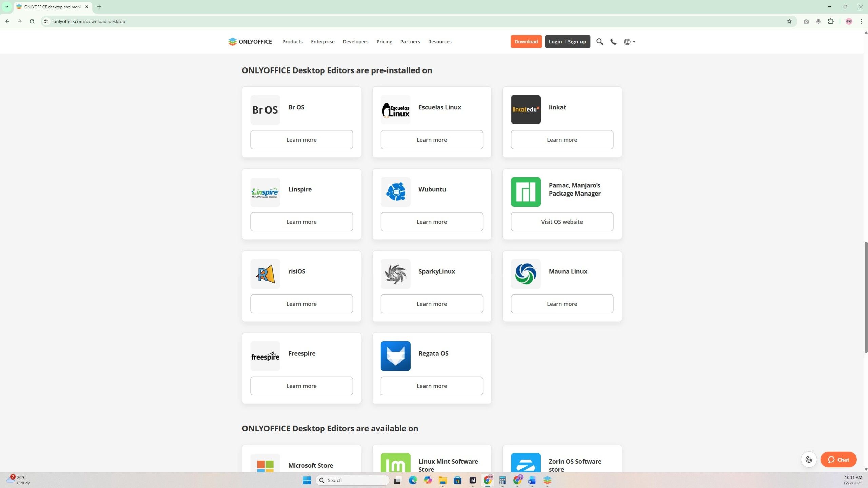Click the SparkyLinux swirl logo
The height and width of the screenshot is (488, 868).
point(395,274)
